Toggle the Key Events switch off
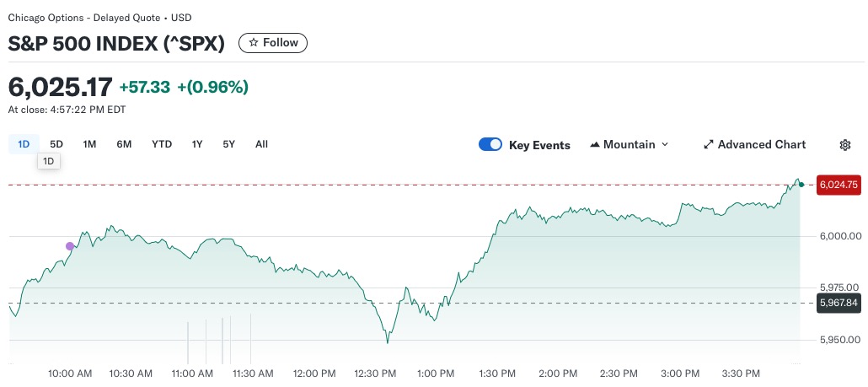The height and width of the screenshot is (387, 868). (490, 145)
